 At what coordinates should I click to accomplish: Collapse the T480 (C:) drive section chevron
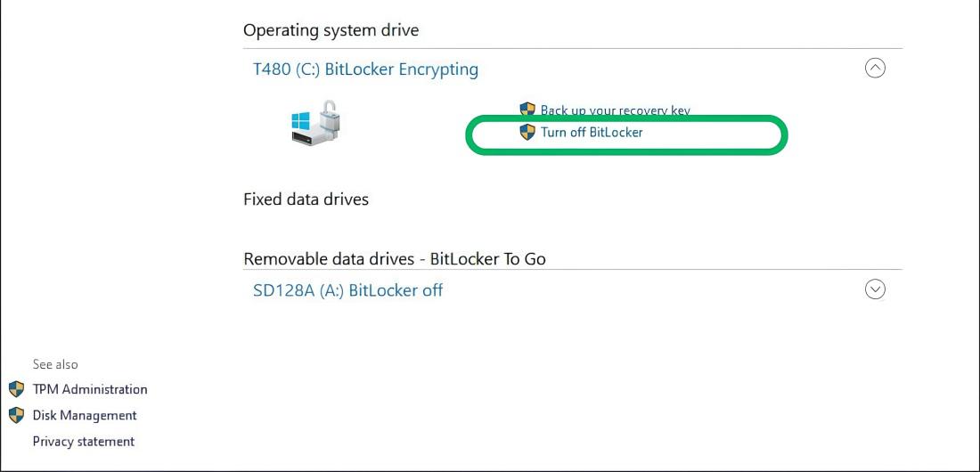[x=876, y=68]
